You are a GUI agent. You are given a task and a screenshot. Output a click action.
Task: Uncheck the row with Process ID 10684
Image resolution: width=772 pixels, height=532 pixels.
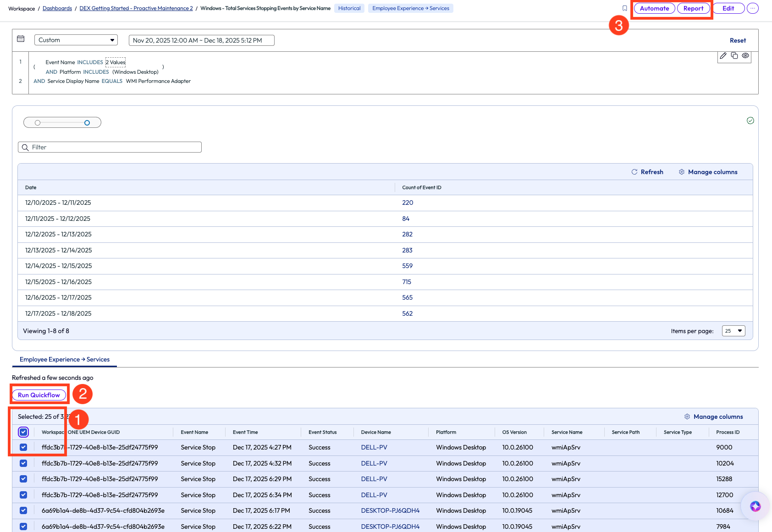pos(23,510)
